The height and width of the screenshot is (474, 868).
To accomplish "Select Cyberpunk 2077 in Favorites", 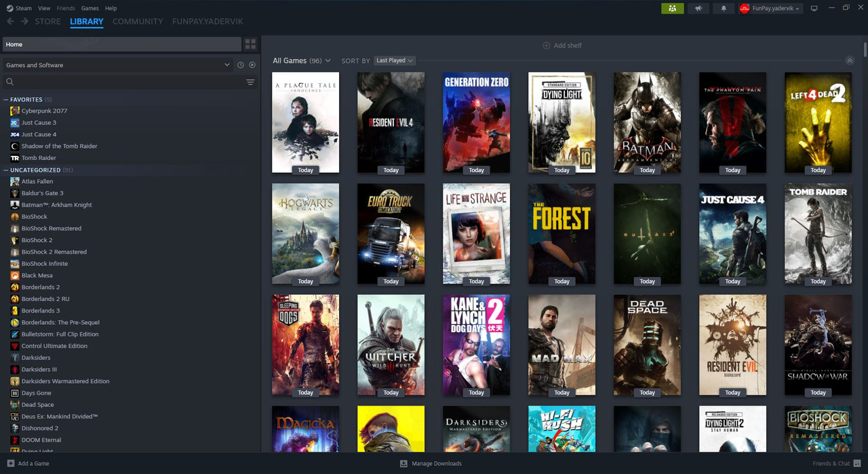I will (44, 111).
